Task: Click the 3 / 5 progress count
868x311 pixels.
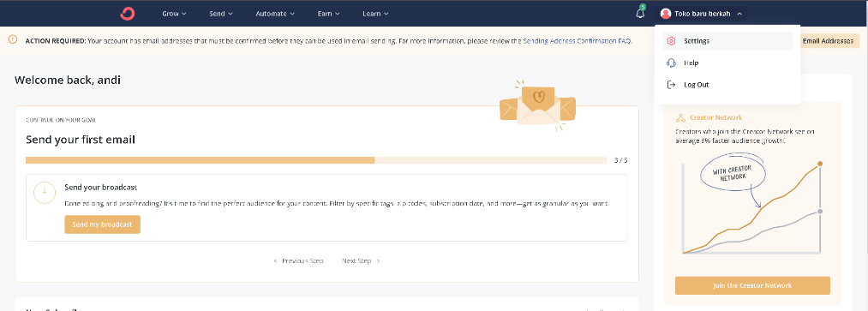Action: click(621, 160)
